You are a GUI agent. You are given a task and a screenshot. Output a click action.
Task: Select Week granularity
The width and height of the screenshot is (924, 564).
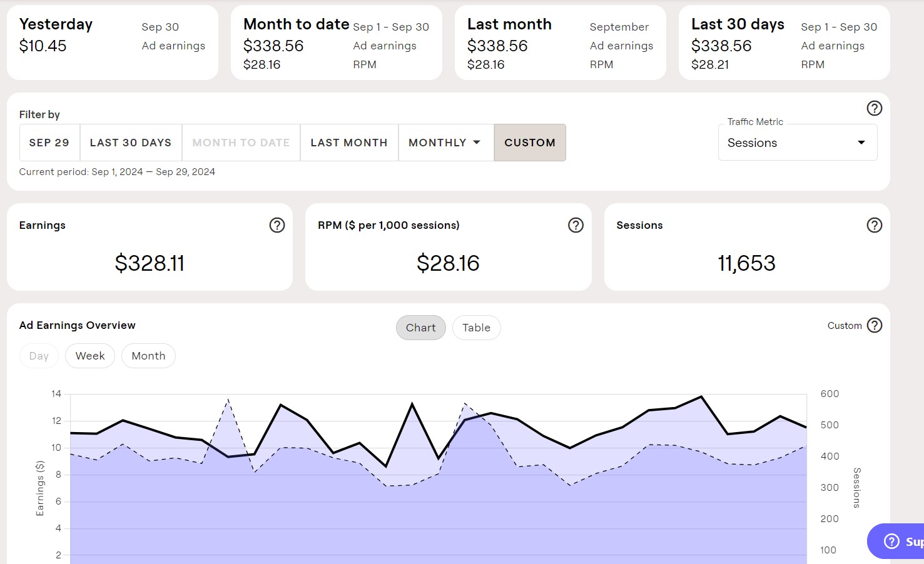[90, 356]
